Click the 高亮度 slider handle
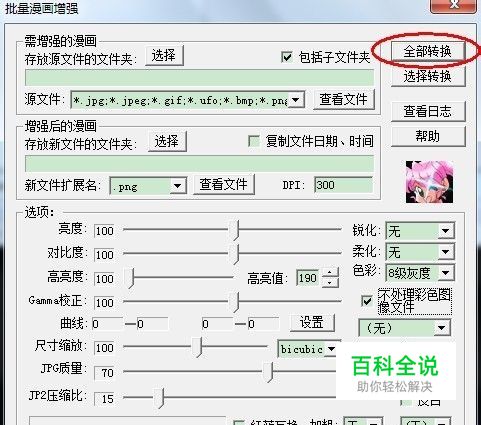The height and width of the screenshot is (425, 481). pos(130,278)
